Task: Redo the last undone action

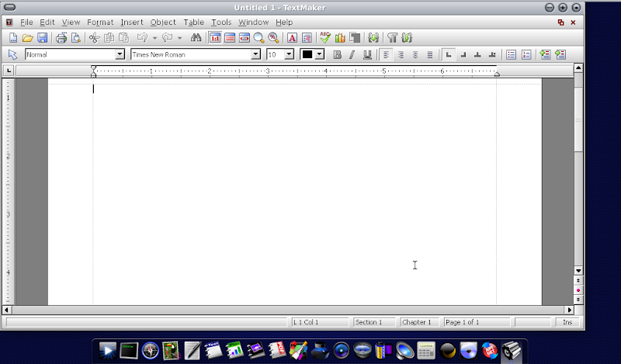Action: point(167,38)
